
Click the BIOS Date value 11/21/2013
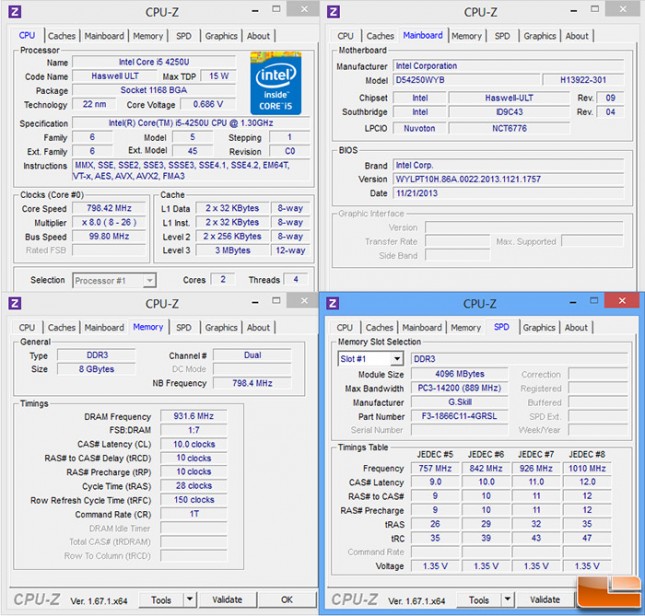(x=508, y=193)
